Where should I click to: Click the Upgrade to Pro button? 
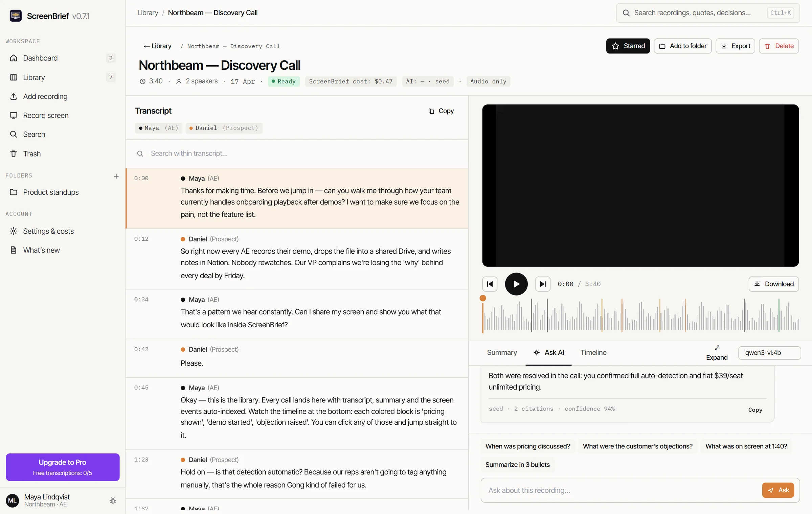coord(63,467)
